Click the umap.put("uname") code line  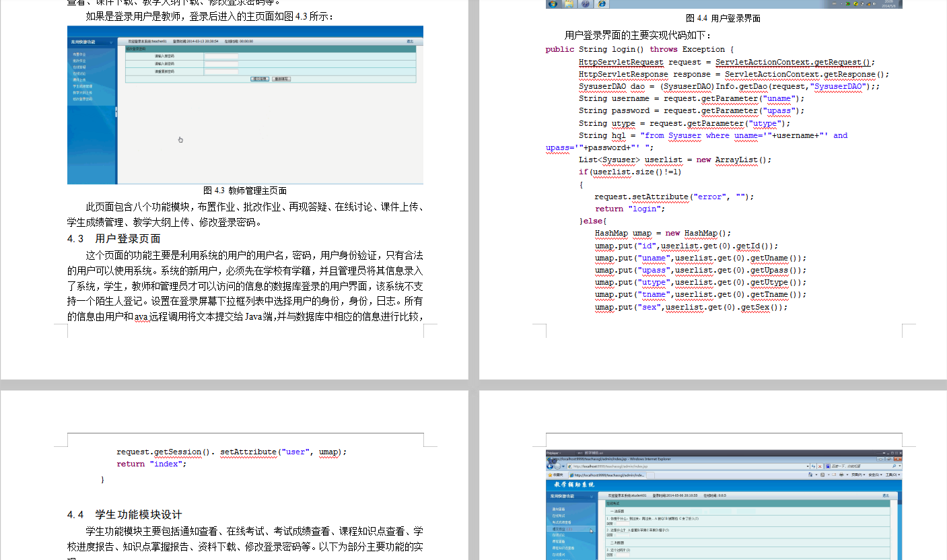[x=701, y=258]
